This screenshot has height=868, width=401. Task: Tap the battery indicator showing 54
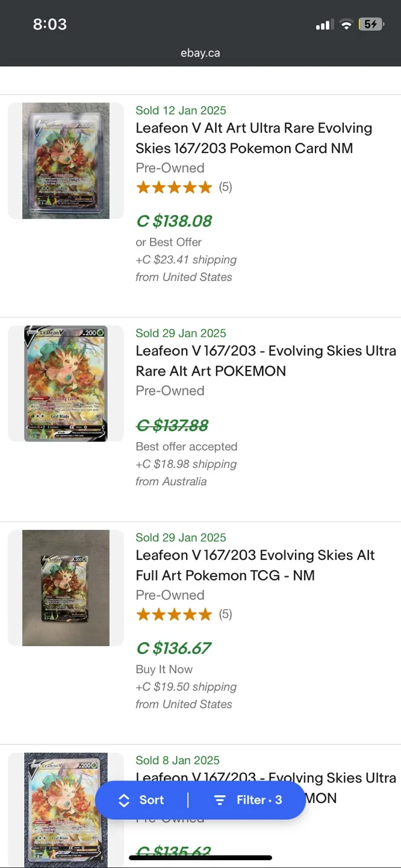[371, 24]
